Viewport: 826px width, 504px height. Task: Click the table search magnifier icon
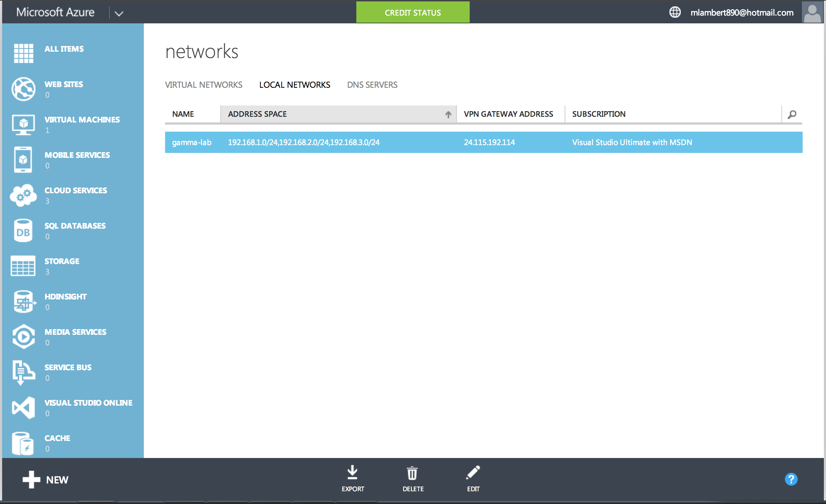pos(792,114)
